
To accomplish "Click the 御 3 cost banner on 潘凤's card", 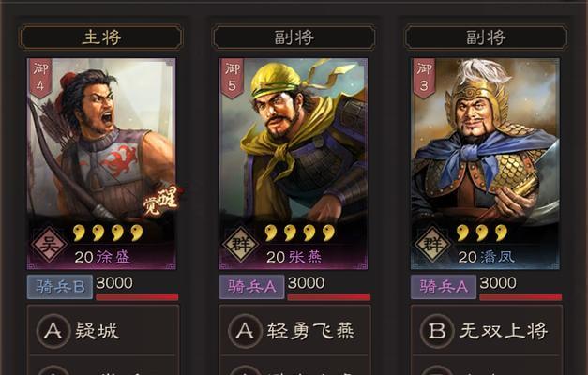I will pos(424,78).
